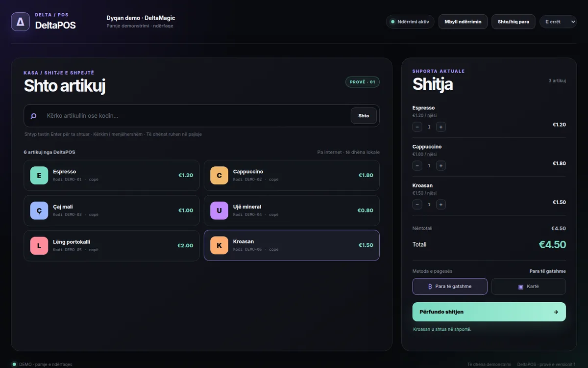588x368 pixels.
Task: Add the Ujë mineral product card to the sale
Action: point(292,210)
